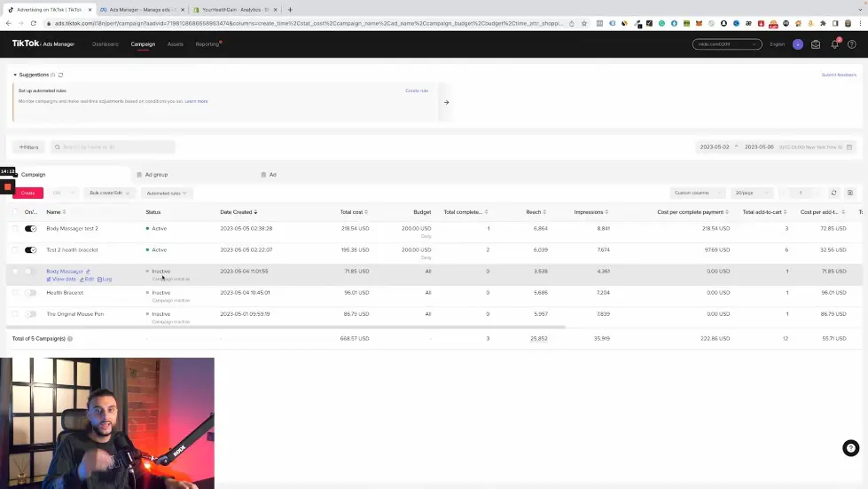This screenshot has height=489, width=868.
Task: Open the Automated rules dropdown
Action: [166, 193]
